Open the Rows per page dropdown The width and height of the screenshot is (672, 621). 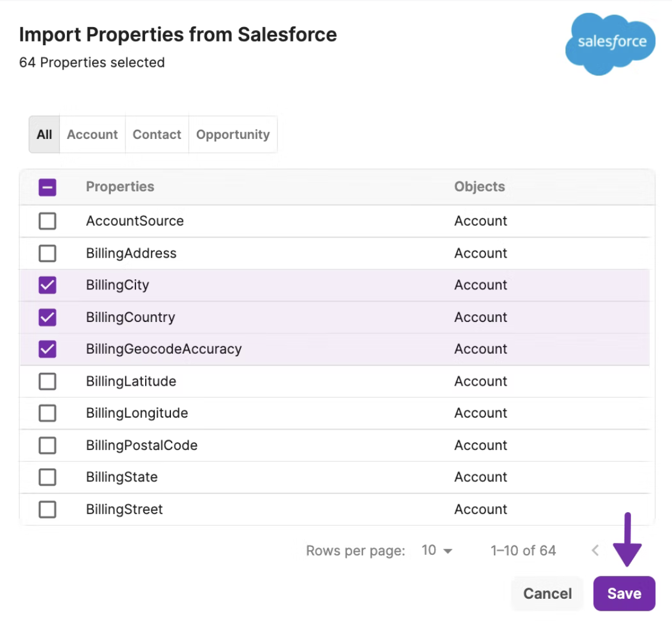point(437,550)
